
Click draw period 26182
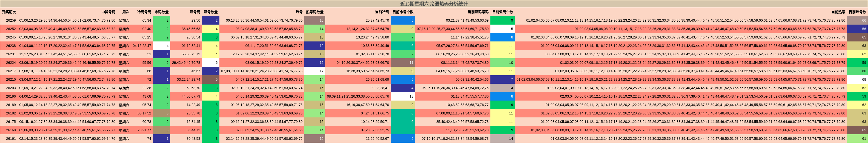(x=11, y=113)
